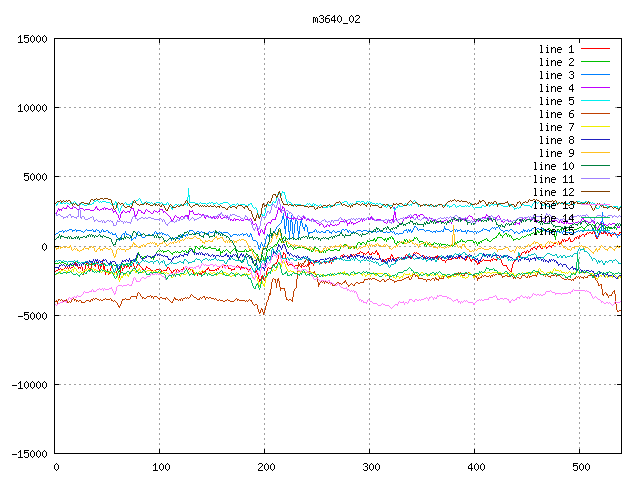Click the -10000 y-axis tick label
This screenshot has height=480, width=640.
(x=25, y=385)
